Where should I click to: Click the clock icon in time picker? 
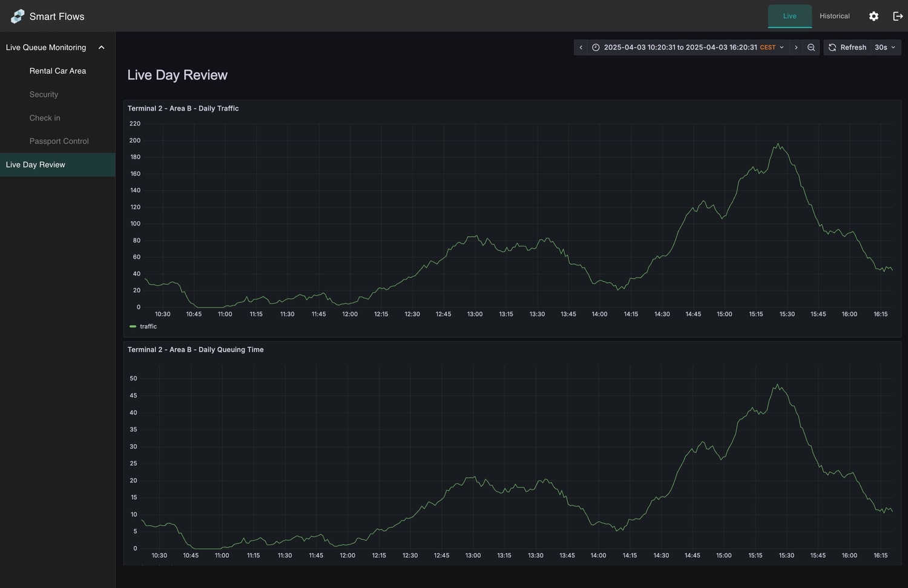[596, 48]
